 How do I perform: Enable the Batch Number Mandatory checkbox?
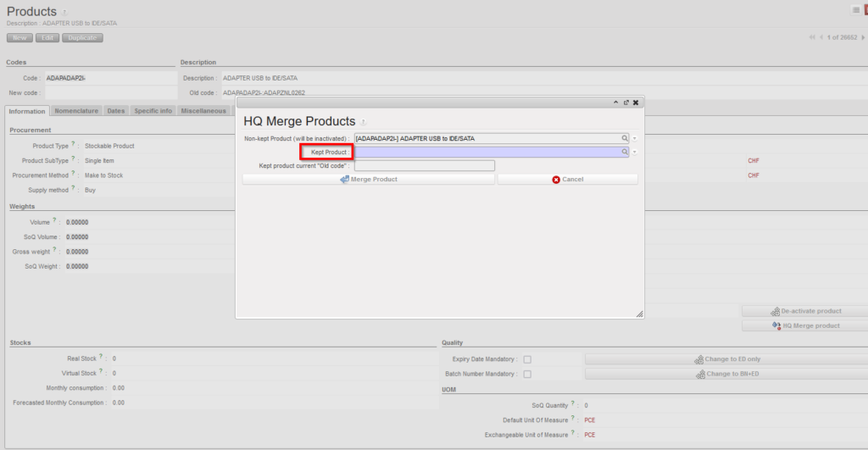click(x=527, y=374)
